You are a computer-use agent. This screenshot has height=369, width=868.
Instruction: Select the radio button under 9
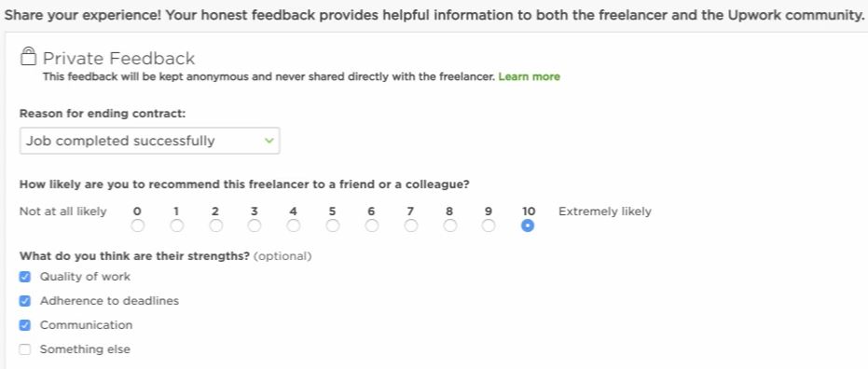(x=489, y=225)
